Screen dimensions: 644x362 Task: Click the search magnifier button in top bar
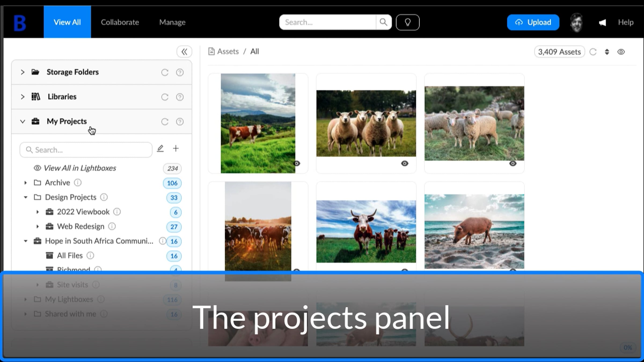click(383, 22)
